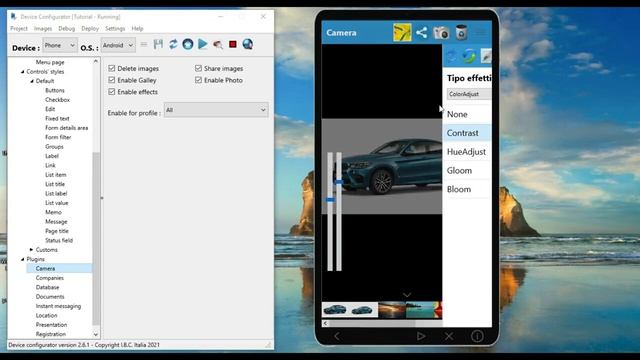Select Instant messaging plugin in tree

click(58, 306)
